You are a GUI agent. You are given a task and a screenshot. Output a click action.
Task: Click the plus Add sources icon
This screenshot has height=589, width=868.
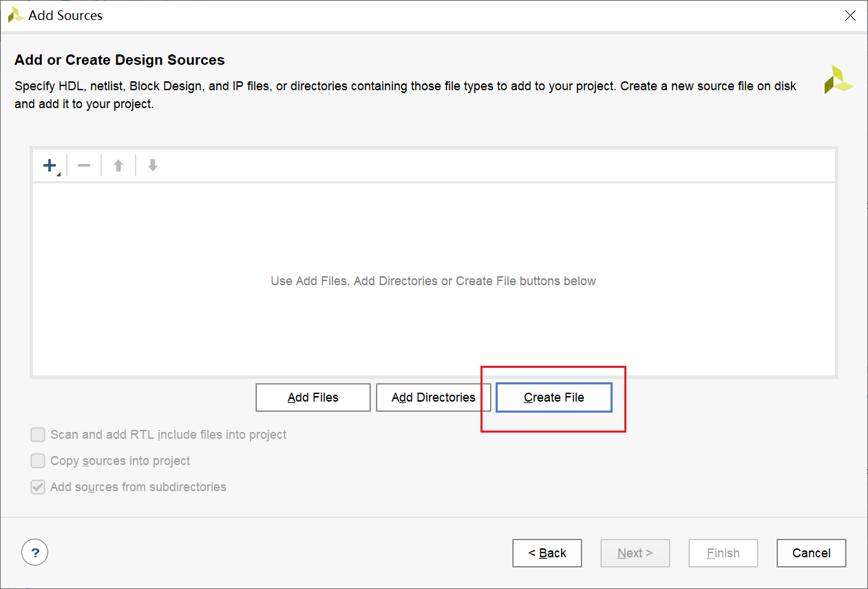pos(50,165)
